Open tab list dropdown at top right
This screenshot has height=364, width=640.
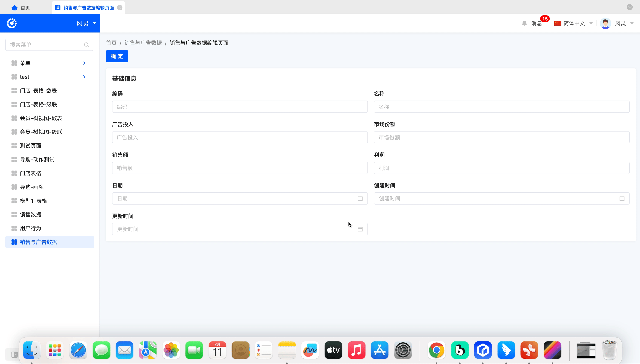[629, 7]
